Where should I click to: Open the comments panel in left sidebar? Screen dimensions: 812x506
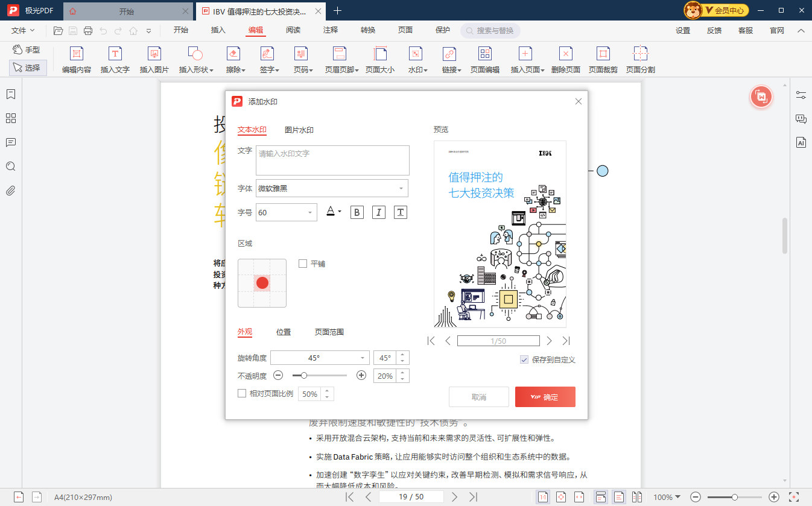tap(10, 142)
